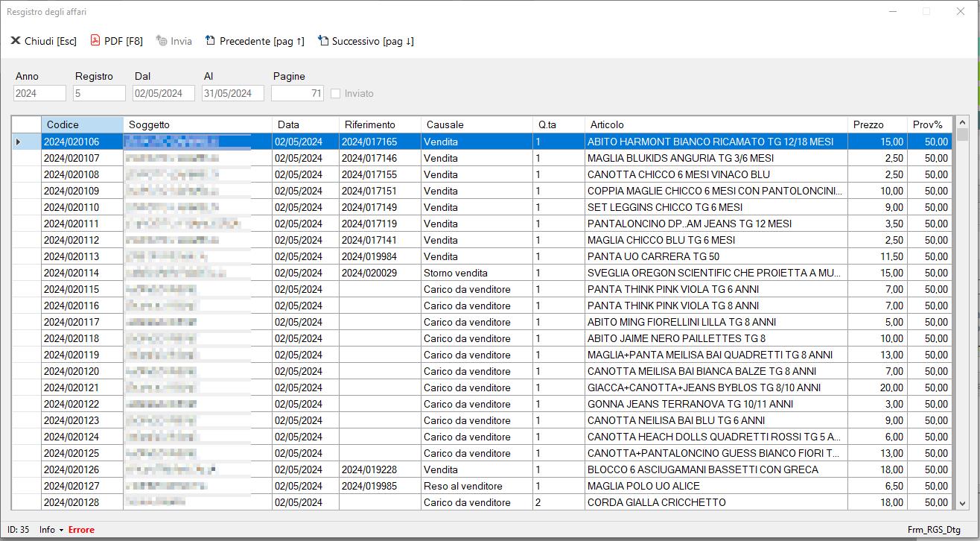
Task: Click the Reso al venditore cell
Action: coord(477,486)
